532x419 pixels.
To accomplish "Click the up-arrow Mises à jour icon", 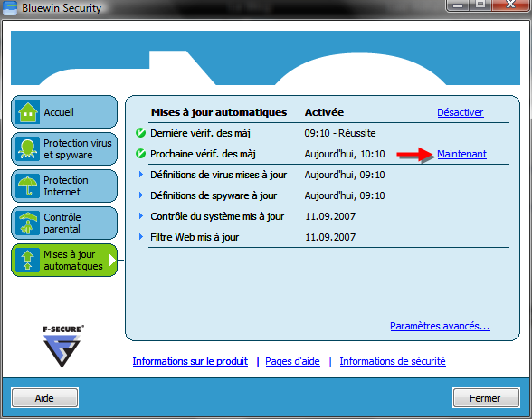I will click(28, 260).
